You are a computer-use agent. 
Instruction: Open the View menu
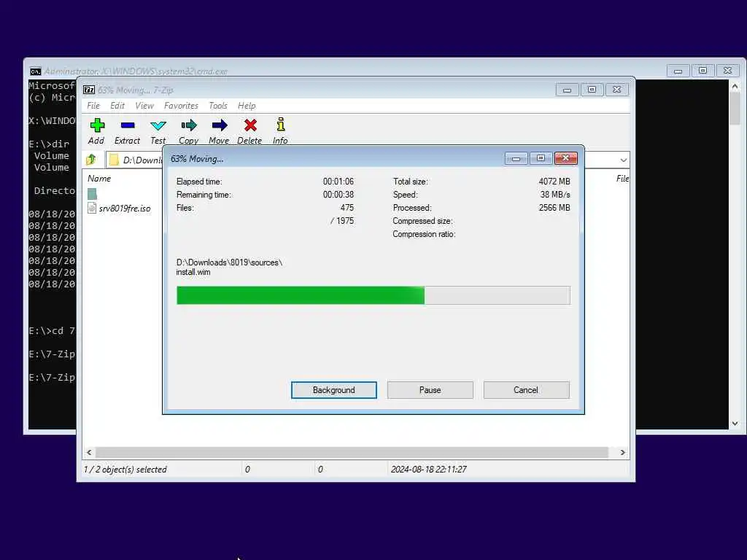(144, 106)
